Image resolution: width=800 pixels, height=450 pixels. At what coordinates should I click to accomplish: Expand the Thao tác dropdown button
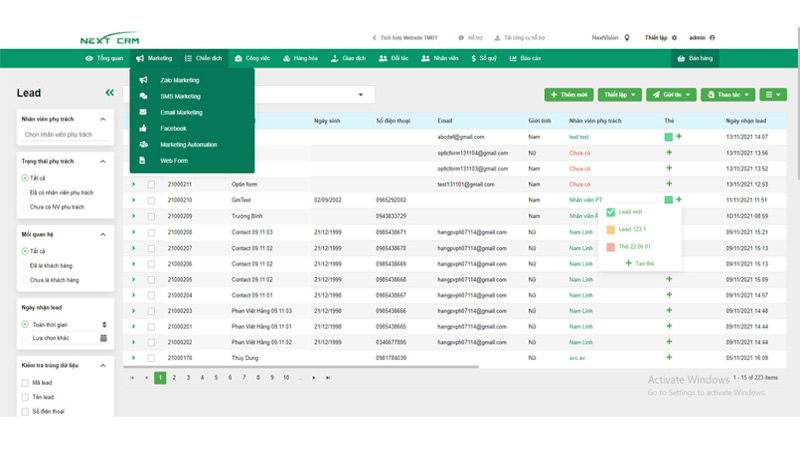pos(730,94)
